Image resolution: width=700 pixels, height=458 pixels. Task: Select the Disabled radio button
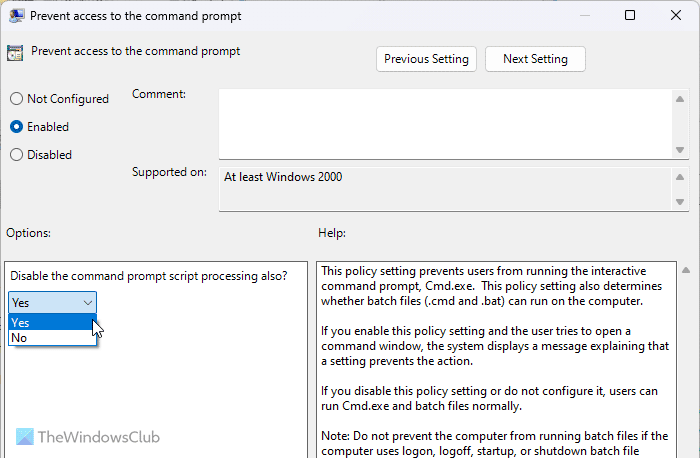coord(16,155)
